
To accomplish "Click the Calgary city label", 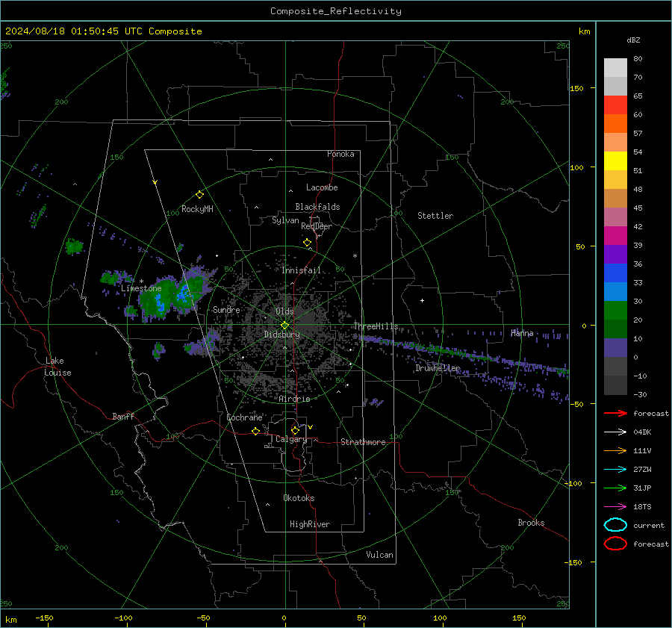I will 291,439.
